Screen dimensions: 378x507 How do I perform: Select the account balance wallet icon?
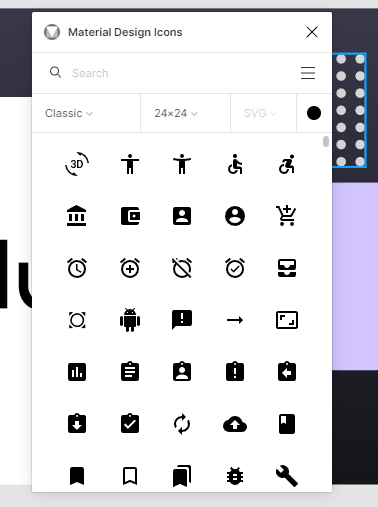[130, 216]
